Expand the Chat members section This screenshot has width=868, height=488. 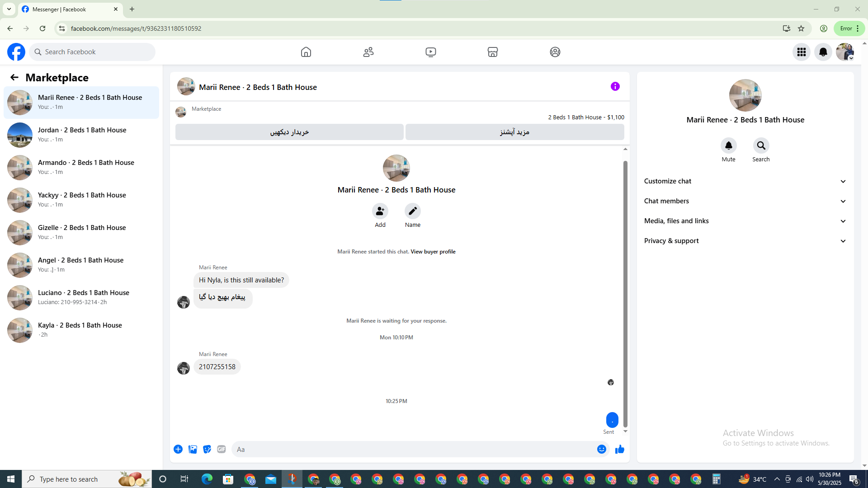click(745, 201)
